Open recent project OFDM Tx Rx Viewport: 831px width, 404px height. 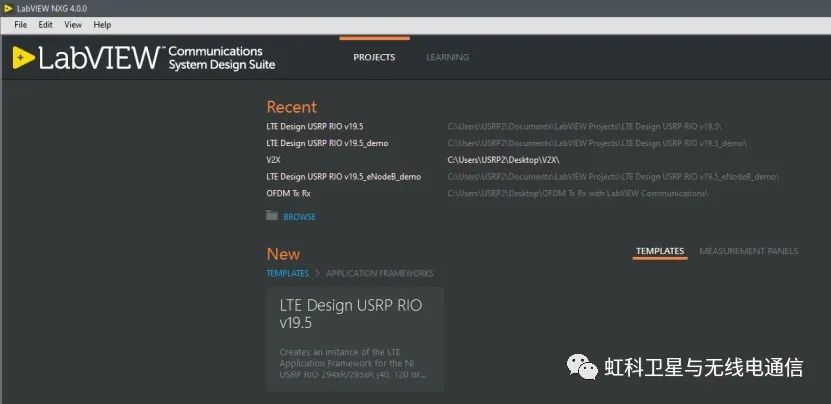tap(288, 194)
